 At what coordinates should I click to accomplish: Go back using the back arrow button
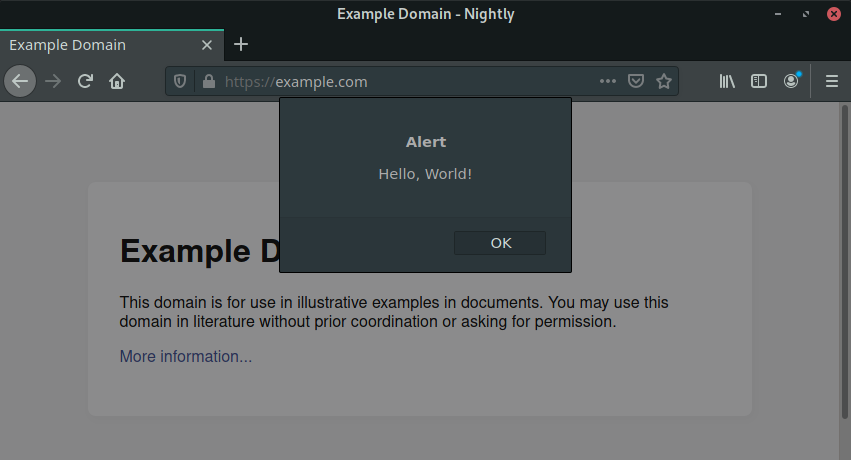(x=20, y=82)
